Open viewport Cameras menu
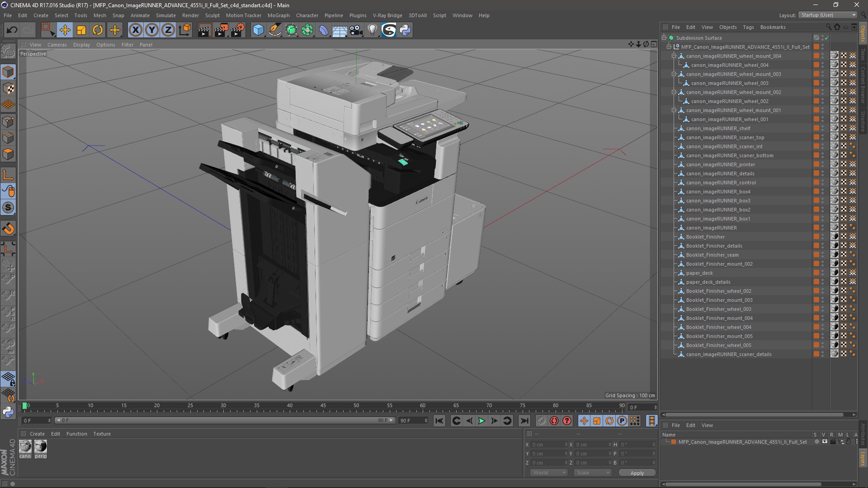 coord(57,45)
